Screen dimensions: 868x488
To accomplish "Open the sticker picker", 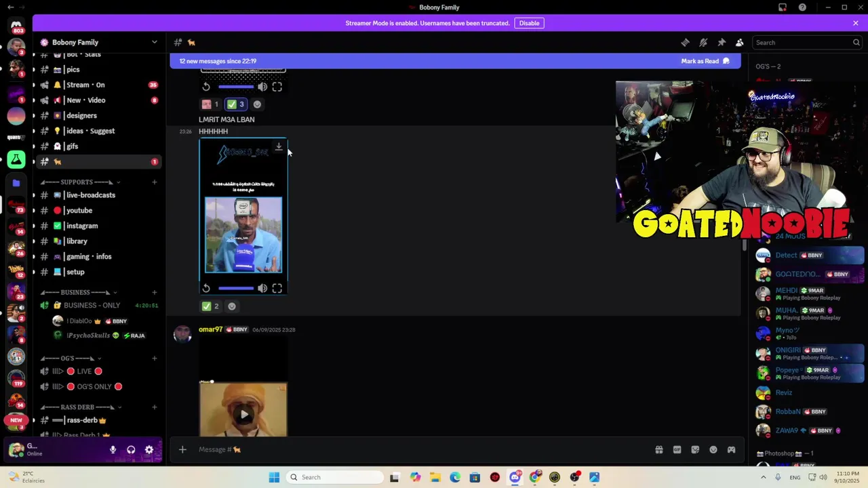I will pos(695,449).
